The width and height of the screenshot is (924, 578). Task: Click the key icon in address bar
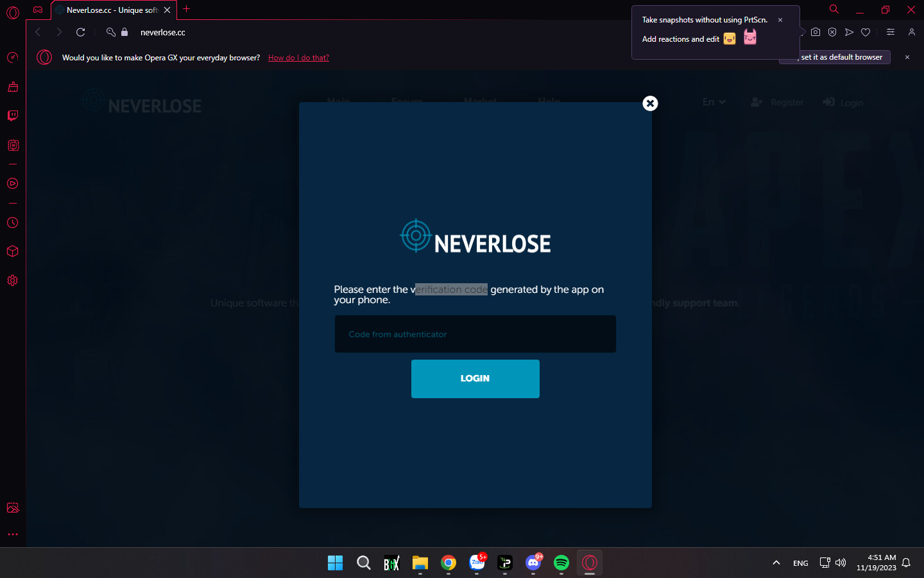click(111, 32)
